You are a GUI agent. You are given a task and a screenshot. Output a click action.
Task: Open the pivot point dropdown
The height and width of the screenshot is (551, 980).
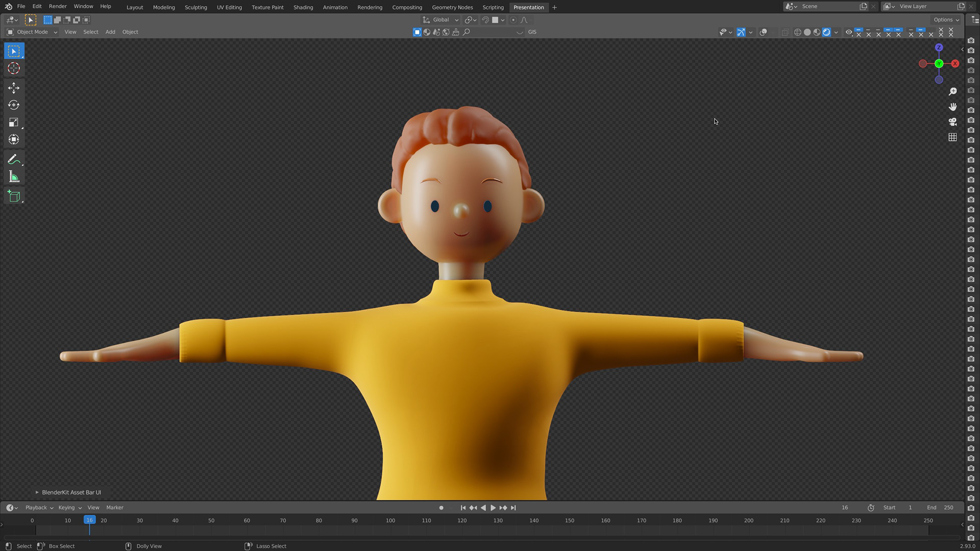tap(470, 20)
